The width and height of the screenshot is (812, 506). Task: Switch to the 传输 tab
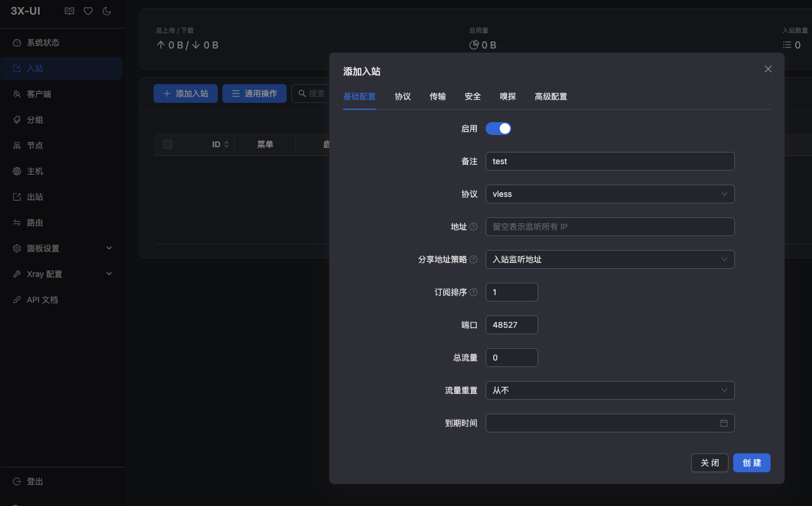[438, 96]
